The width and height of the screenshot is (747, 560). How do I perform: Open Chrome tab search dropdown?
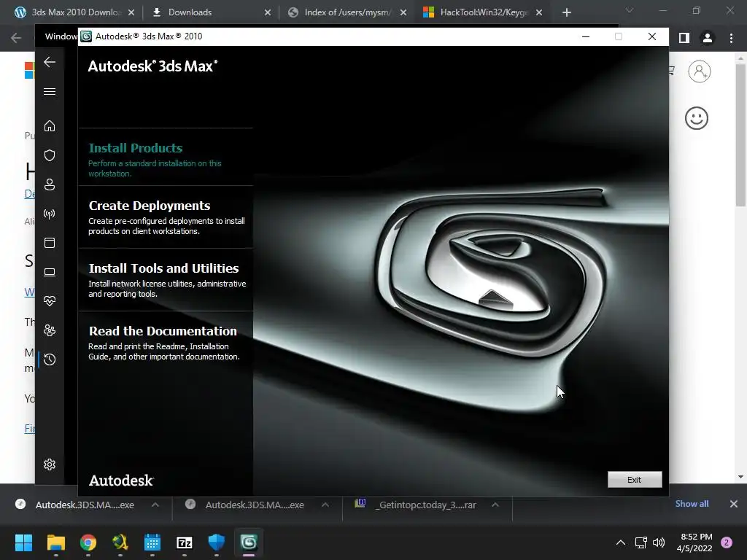[x=630, y=10]
